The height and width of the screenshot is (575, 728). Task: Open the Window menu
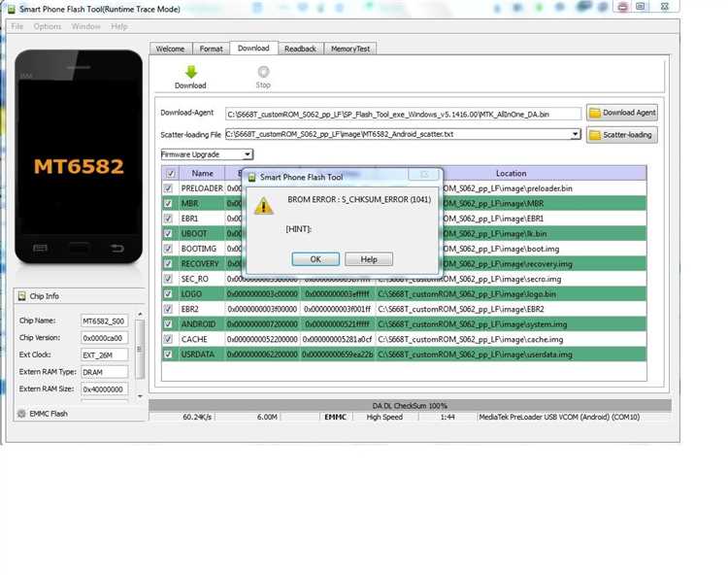[x=85, y=26]
